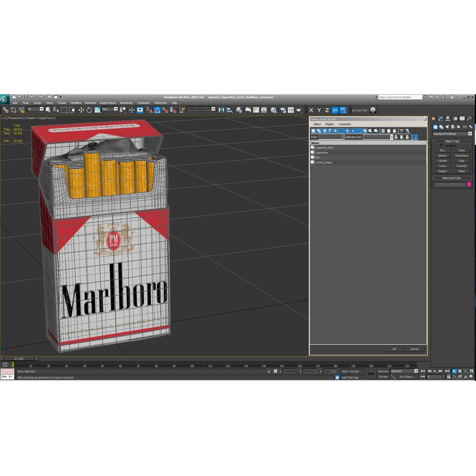This screenshot has width=476, height=476.
Task: Toggle the 3D Snaps icon
Action: point(149,110)
